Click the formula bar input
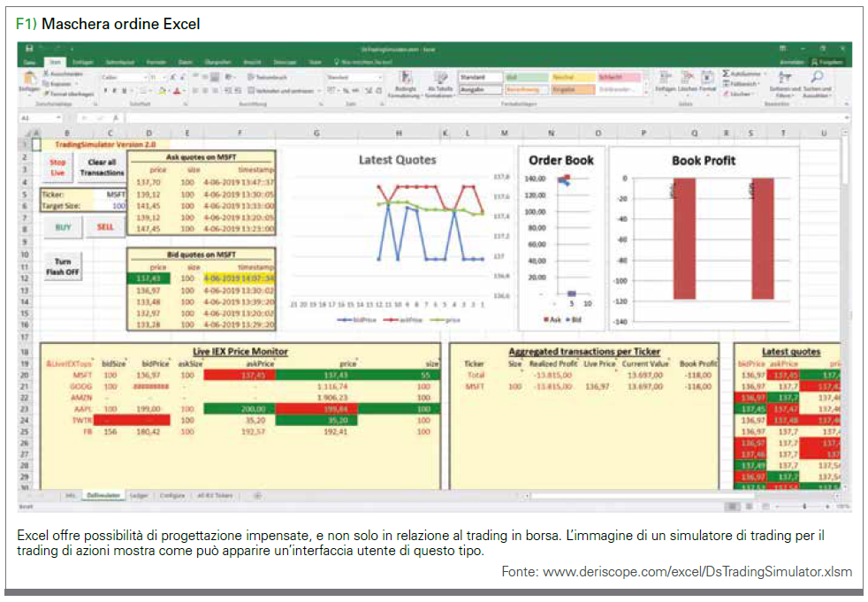Screen dimensions: 868x602 tap(485, 118)
